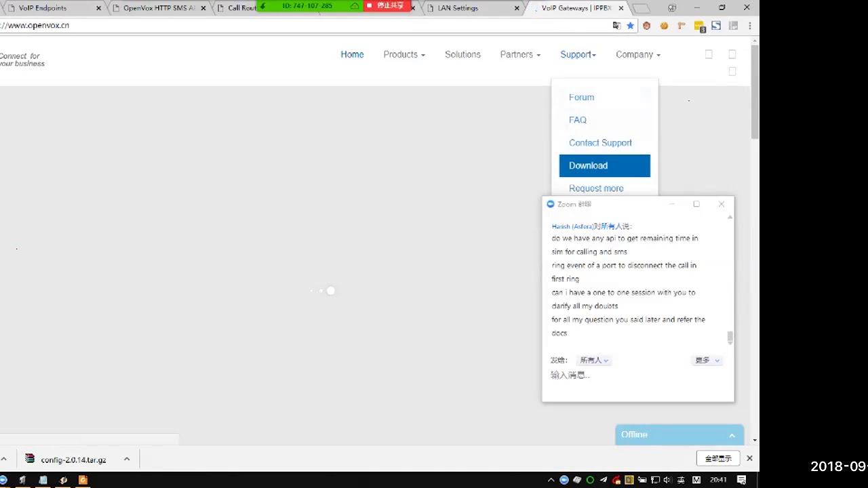The width and height of the screenshot is (868, 488).
Task: Switch to the Call Routing tab
Action: coord(237,8)
